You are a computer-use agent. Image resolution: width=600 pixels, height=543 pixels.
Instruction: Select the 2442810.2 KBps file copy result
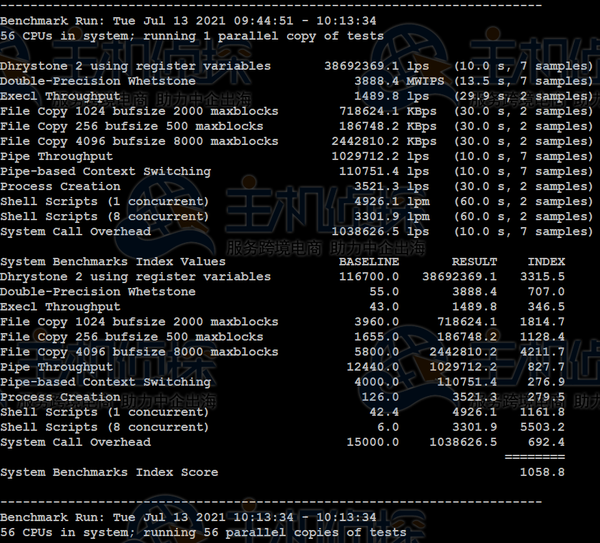click(x=384, y=142)
